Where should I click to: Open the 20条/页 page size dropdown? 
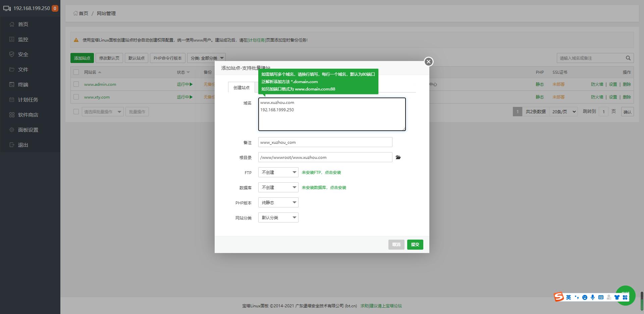[563, 112]
